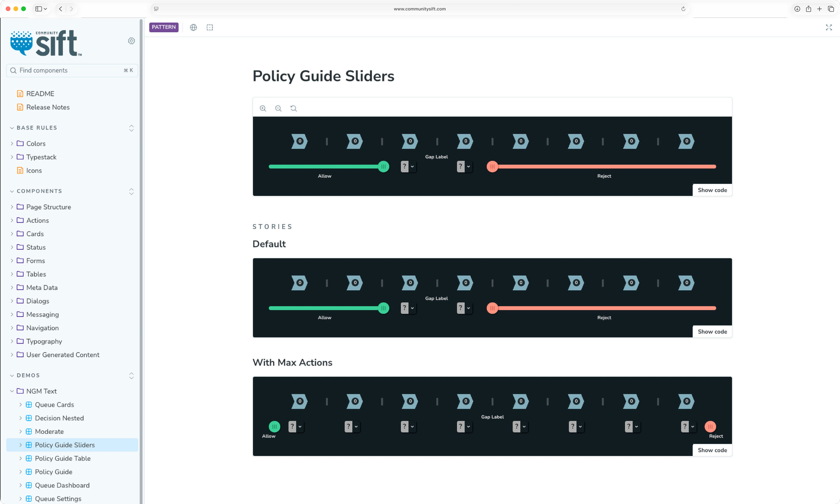Open the first question-mark dropdown beside Allow in Max Actions

point(295,427)
